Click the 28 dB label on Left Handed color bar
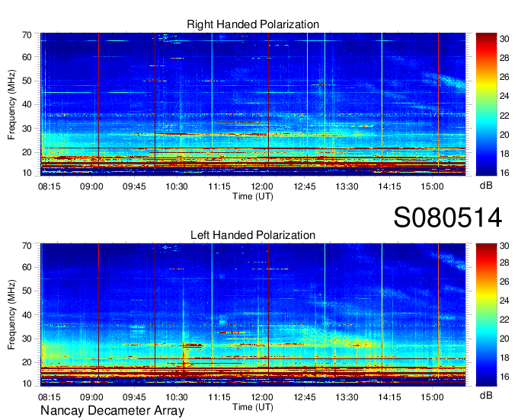This screenshot has height=420, width=518. pyautogui.click(x=504, y=262)
